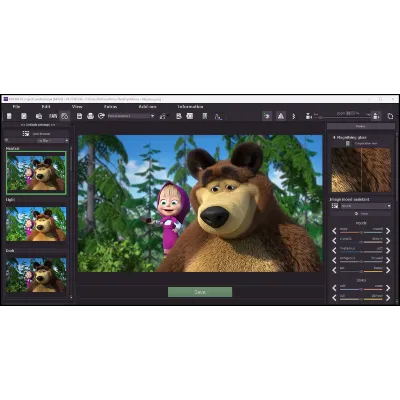Open the Information menu

[190, 107]
